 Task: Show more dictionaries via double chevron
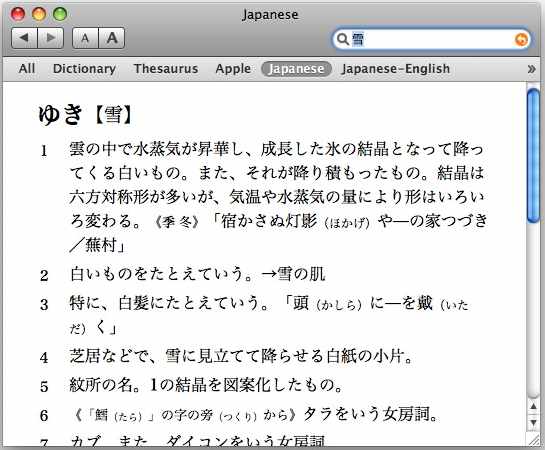coord(531,69)
